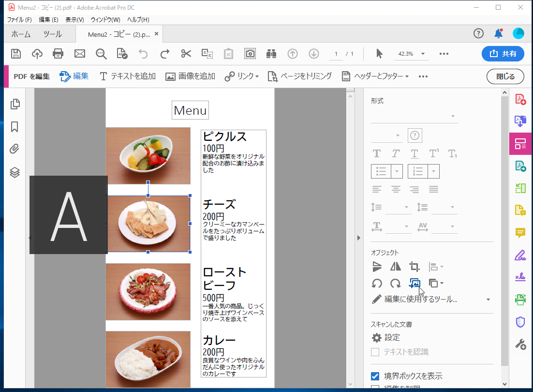
Task: Open Attachments paperclip panel
Action: pyautogui.click(x=15, y=149)
